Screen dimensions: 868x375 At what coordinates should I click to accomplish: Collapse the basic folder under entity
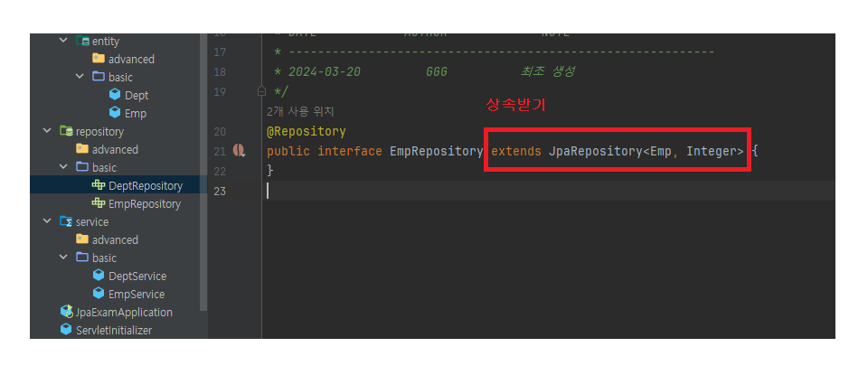click(80, 77)
